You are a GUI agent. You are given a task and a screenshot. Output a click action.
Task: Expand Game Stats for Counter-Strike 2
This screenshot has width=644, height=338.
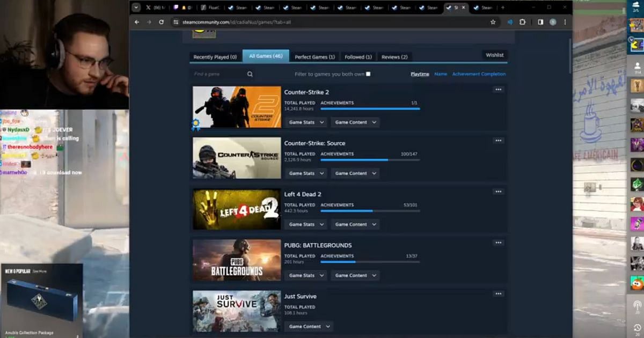tap(305, 122)
